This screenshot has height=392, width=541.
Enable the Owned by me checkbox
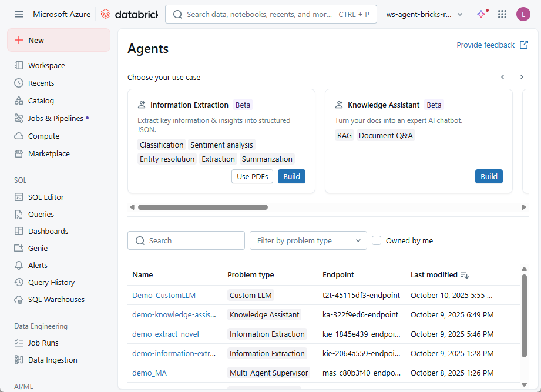click(377, 240)
